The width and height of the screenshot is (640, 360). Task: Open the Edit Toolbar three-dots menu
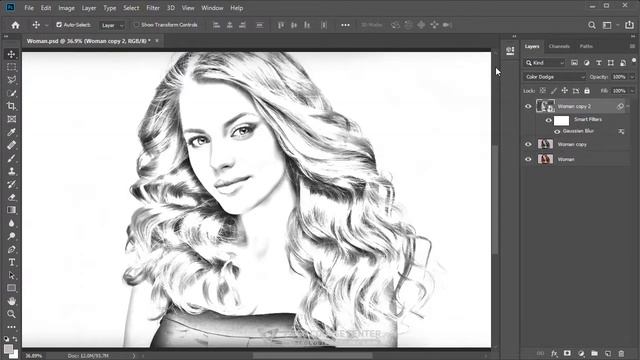point(11,327)
